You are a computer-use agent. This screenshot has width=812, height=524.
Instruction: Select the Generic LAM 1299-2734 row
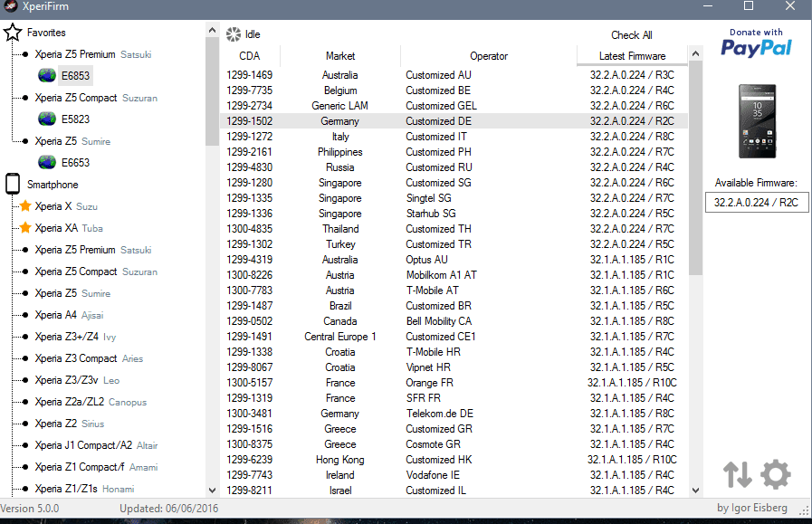point(454,106)
